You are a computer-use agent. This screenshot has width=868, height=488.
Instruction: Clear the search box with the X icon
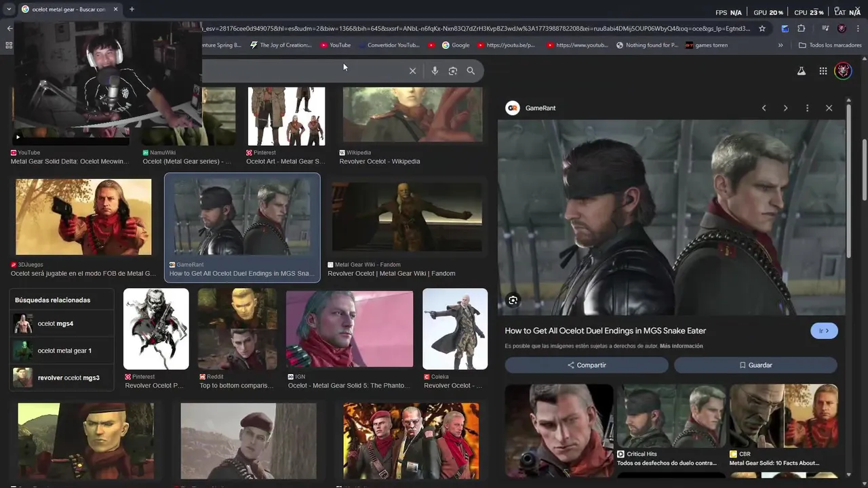click(x=412, y=70)
